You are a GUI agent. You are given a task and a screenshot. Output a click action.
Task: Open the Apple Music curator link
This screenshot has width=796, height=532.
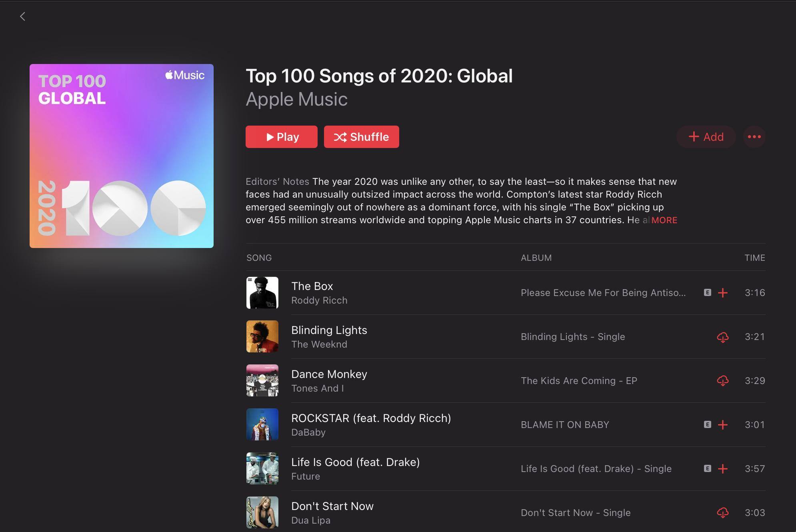pos(296,99)
